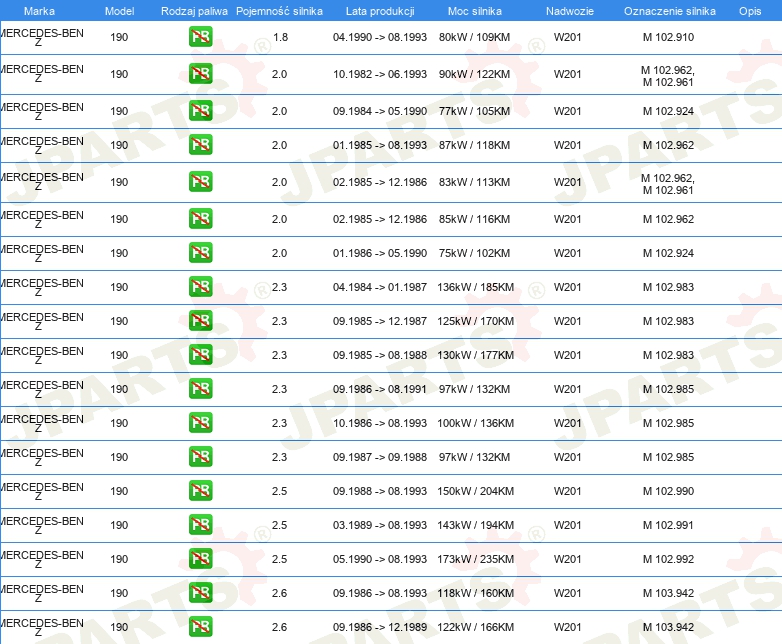
Task: Click power value 118kW / 160KM
Action: coord(475,593)
